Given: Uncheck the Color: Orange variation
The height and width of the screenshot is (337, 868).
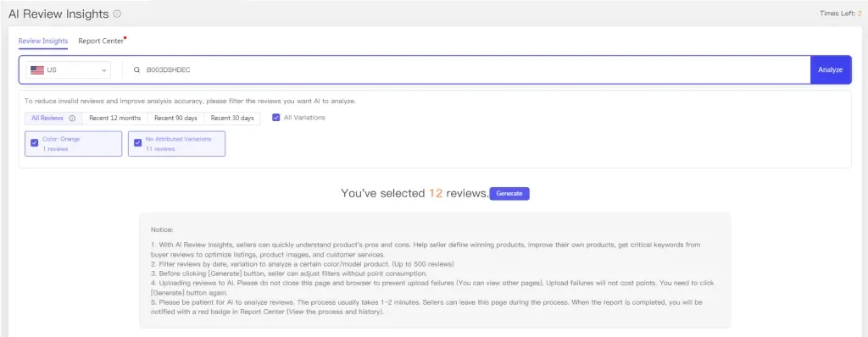Looking at the screenshot, I should (34, 143).
